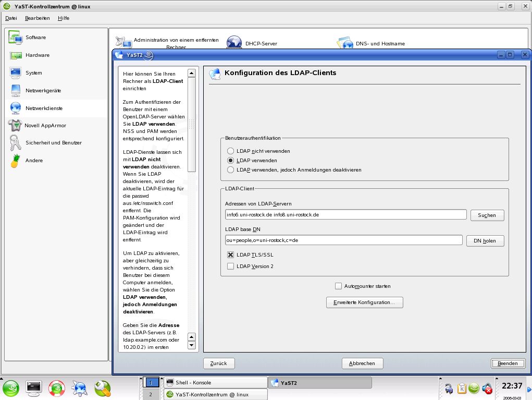This screenshot has width=532, height=400.
Task: Select 'LDAP nicht verwenden' radio option
Action: click(231, 151)
